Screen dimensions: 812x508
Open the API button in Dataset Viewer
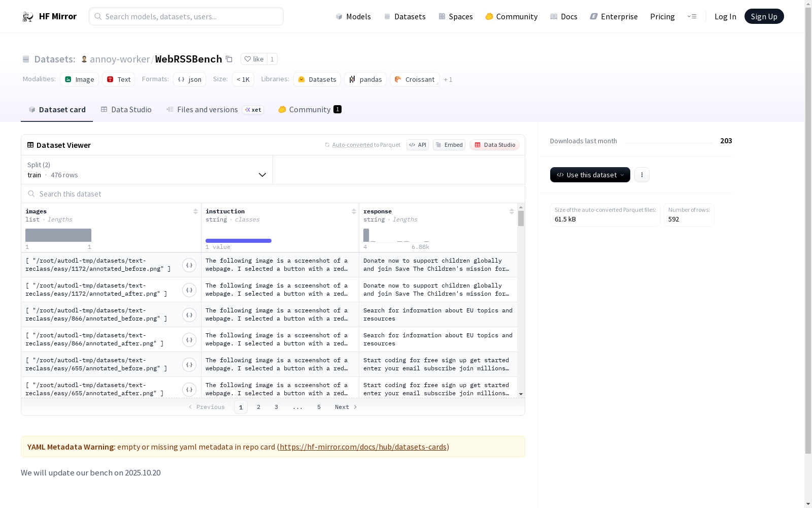click(x=418, y=145)
